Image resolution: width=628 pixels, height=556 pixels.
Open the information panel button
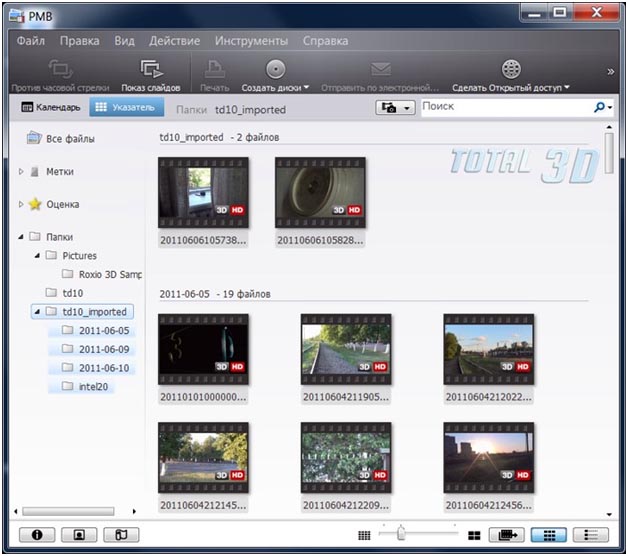point(37,535)
